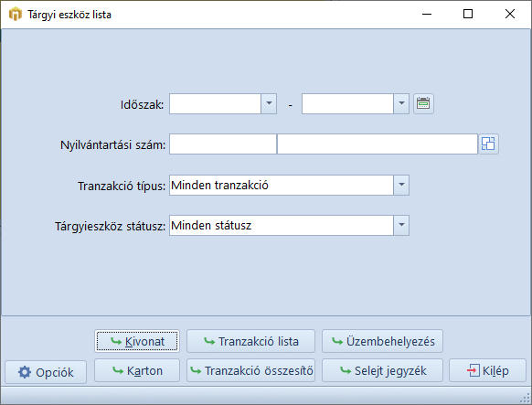The height and width of the screenshot is (405, 532).
Task: Expand the Időszak end date dropdown
Action: click(401, 104)
